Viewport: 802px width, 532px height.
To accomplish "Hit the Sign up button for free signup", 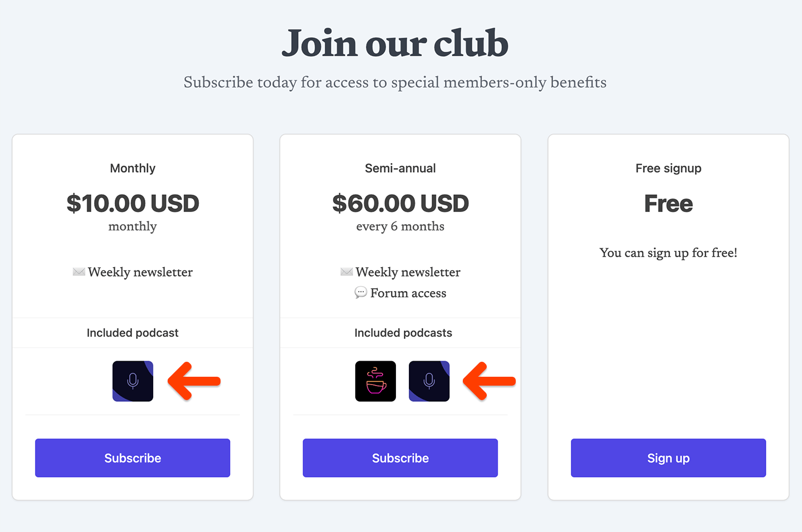I will pos(668,458).
